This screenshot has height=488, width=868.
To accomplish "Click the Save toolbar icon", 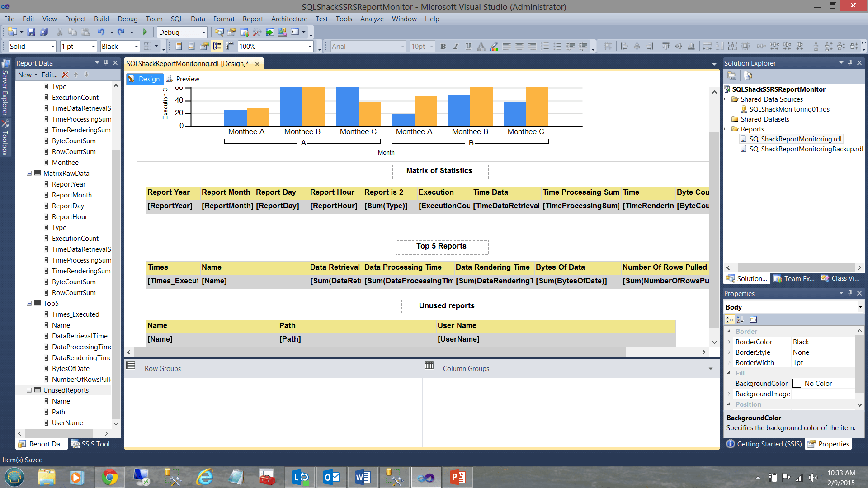I will [x=31, y=32].
